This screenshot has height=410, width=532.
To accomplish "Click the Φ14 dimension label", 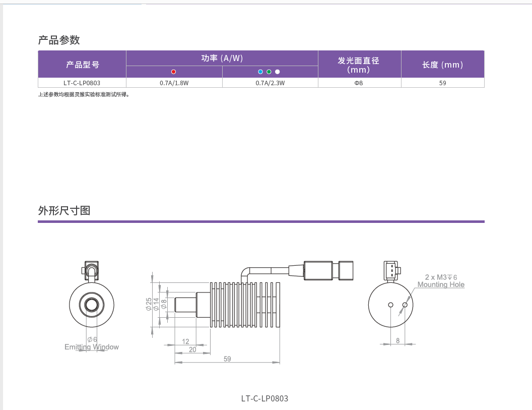I will (x=156, y=305).
